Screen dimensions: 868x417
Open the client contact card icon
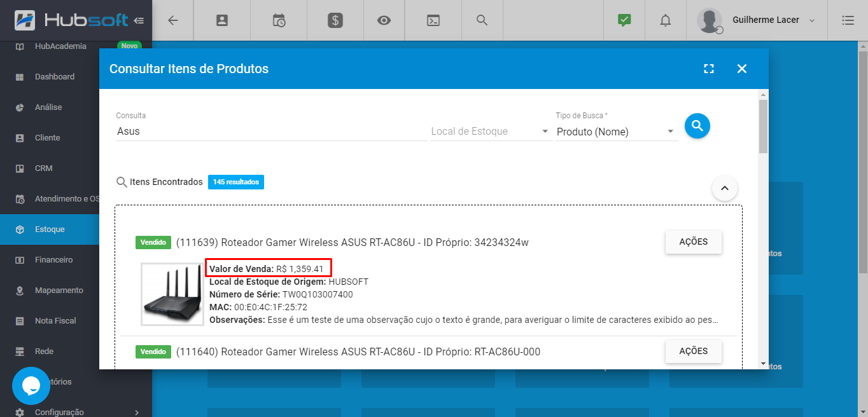[221, 20]
